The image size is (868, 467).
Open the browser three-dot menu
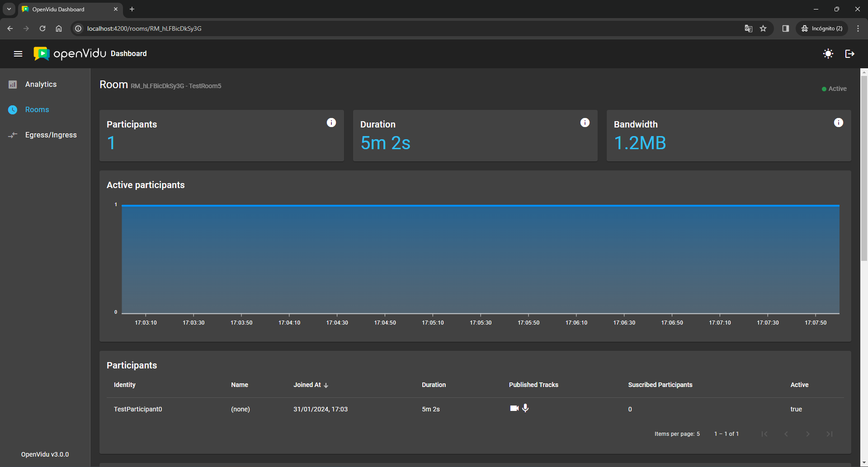(858, 28)
